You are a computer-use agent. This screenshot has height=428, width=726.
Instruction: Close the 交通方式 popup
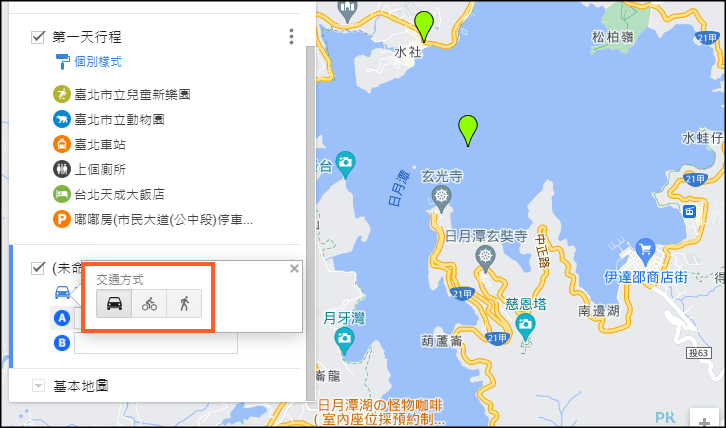[x=294, y=269]
